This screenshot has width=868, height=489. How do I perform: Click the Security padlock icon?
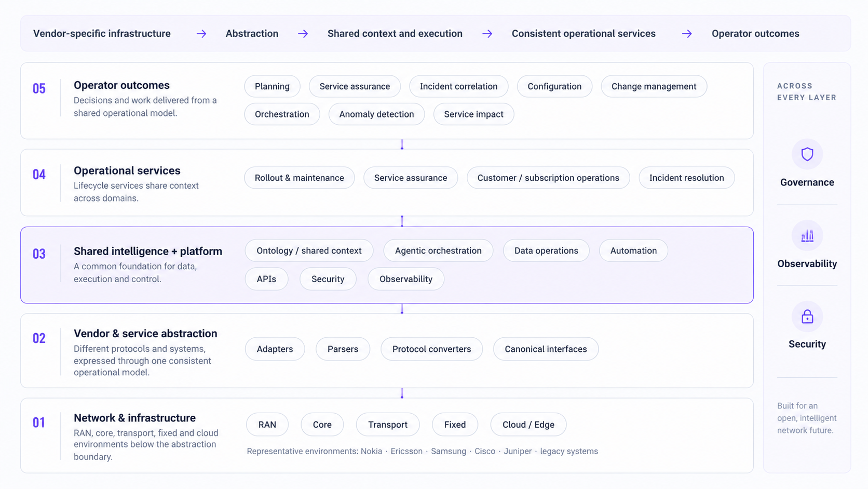point(807,316)
